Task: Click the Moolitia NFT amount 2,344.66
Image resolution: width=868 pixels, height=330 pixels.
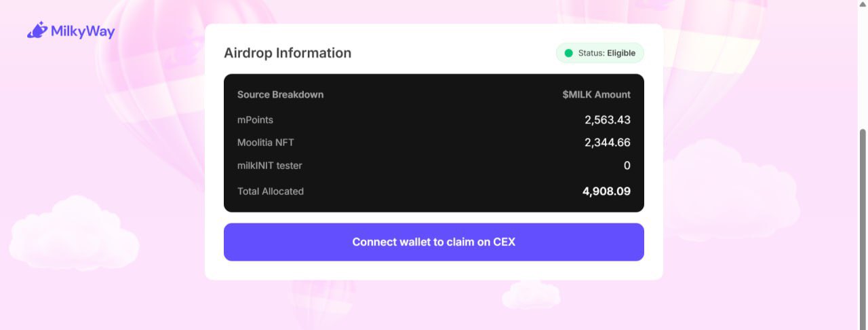Action: (608, 143)
